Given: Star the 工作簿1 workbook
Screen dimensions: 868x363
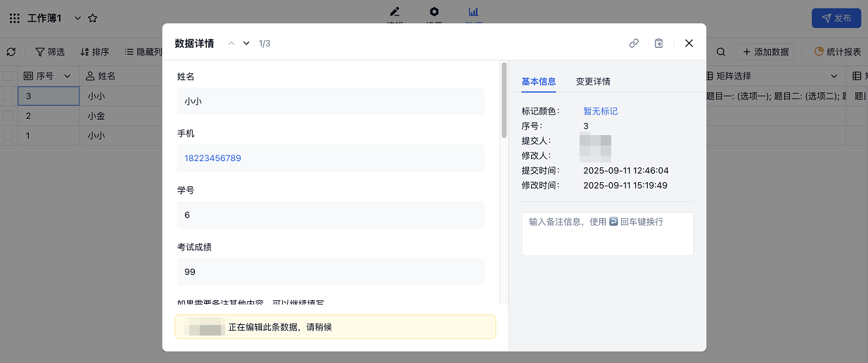Looking at the screenshot, I should click(93, 18).
